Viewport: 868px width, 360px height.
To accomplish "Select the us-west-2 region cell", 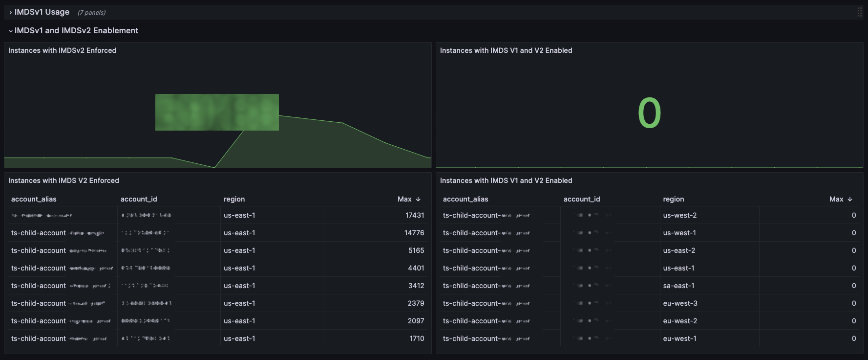I will click(x=679, y=215).
